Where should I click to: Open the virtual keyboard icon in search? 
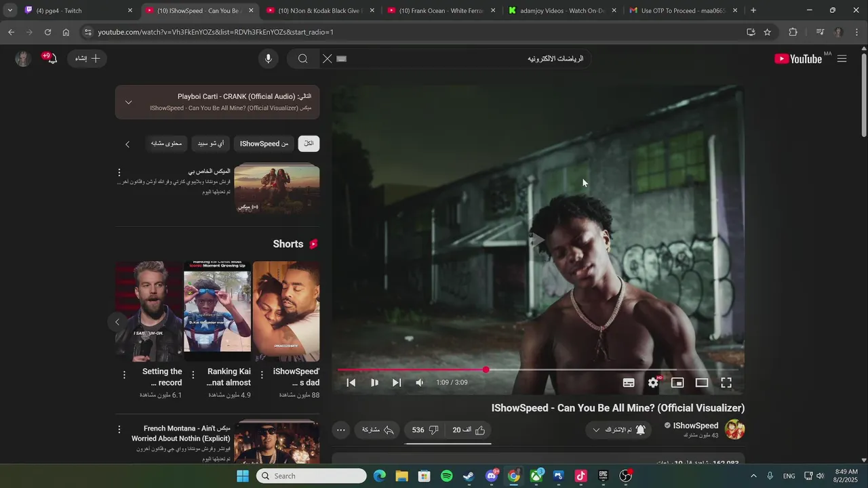(342, 59)
